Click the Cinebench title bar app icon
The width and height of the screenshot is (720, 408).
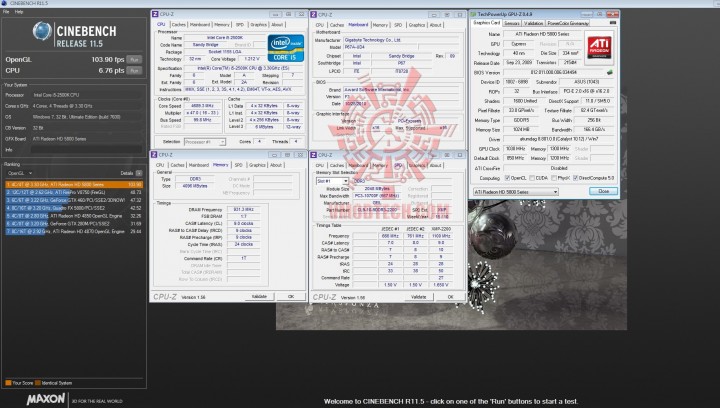pos(4,3)
